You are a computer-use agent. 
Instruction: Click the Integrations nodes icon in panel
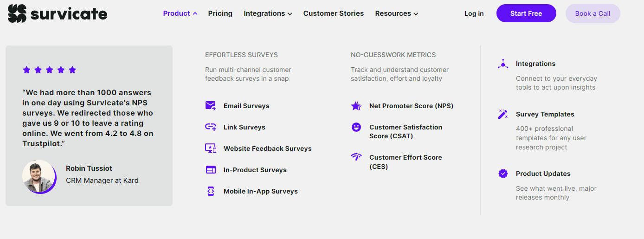coord(503,64)
